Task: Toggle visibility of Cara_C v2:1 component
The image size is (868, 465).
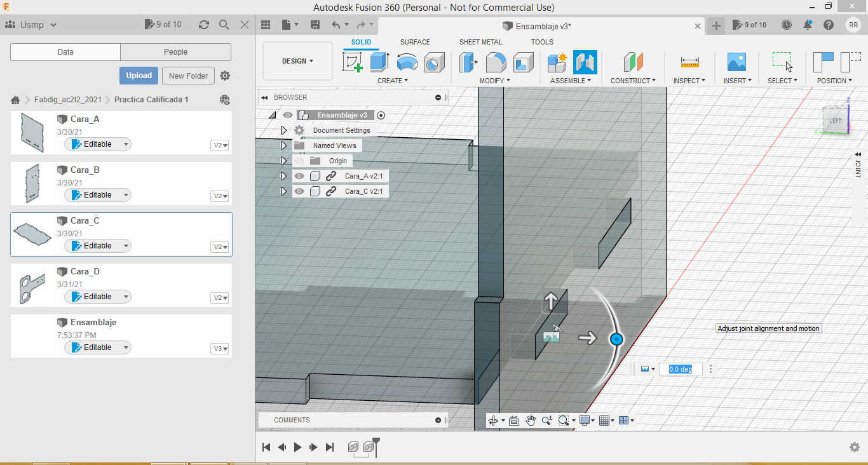Action: click(299, 191)
